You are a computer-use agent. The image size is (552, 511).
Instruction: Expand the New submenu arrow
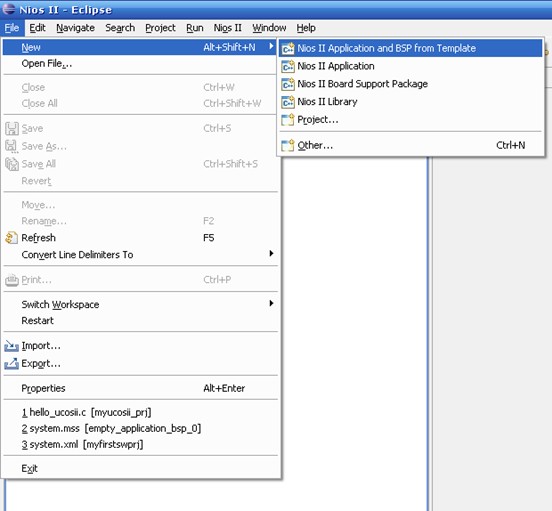[271, 46]
